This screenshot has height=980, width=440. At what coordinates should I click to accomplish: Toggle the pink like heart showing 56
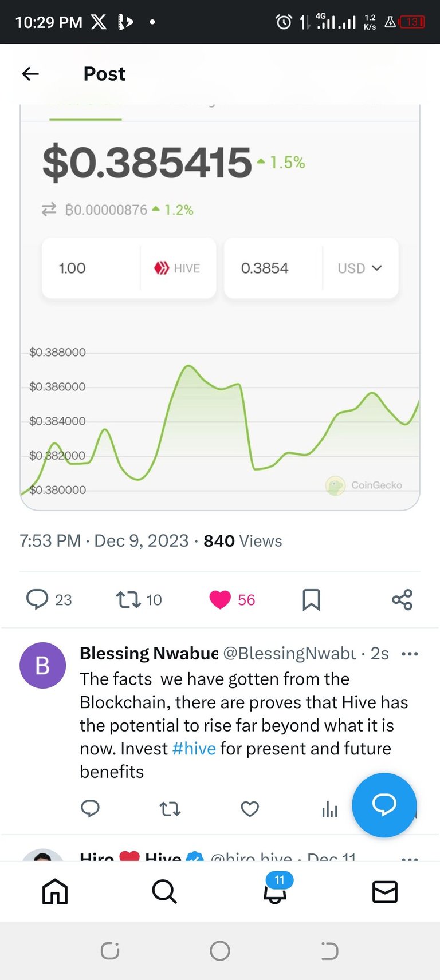(x=220, y=599)
